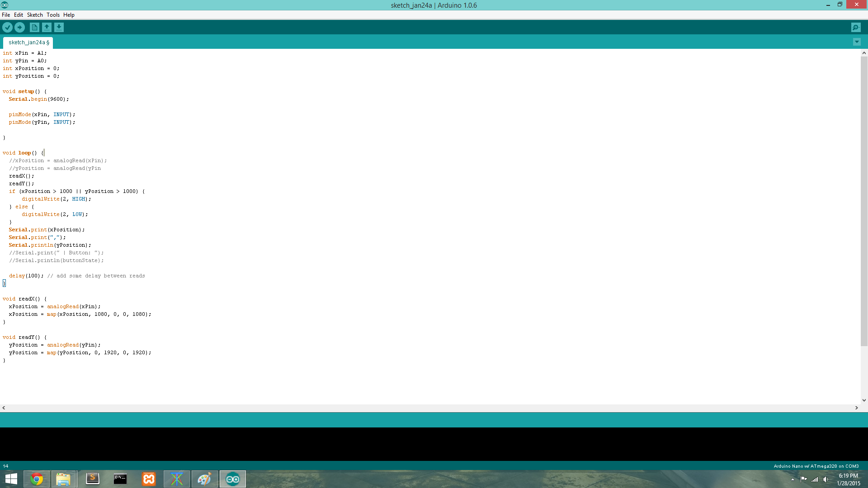Click the Verify checkmark button

tap(7, 28)
